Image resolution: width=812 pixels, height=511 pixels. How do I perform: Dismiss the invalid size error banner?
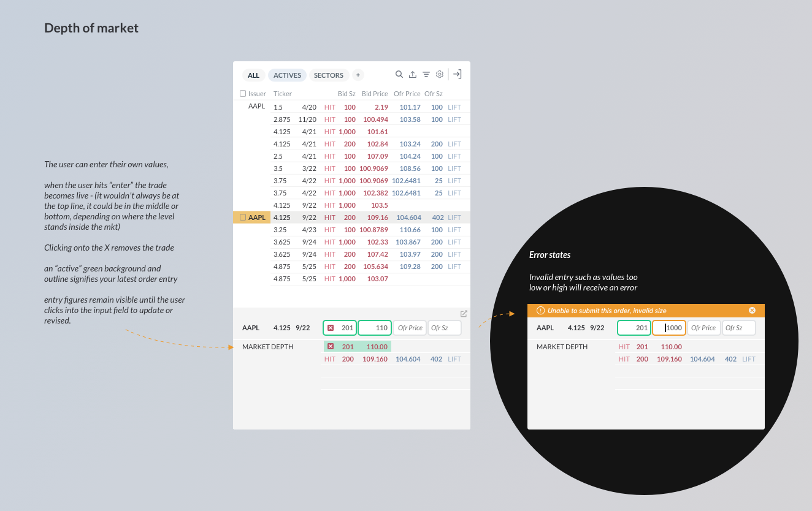pos(753,311)
